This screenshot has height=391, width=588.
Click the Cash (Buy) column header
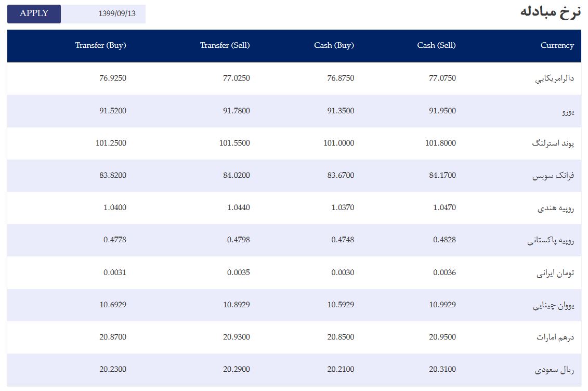334,45
